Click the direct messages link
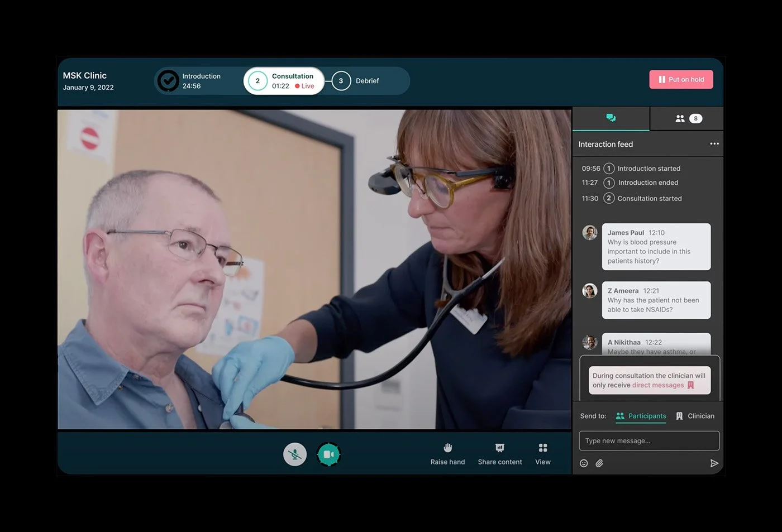The image size is (782, 532). 658,385
